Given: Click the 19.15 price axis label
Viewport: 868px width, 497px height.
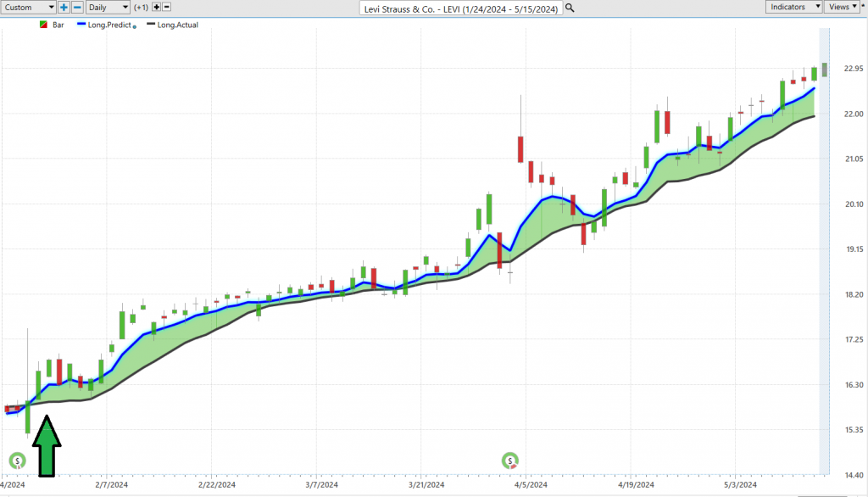Looking at the screenshot, I should [x=853, y=249].
